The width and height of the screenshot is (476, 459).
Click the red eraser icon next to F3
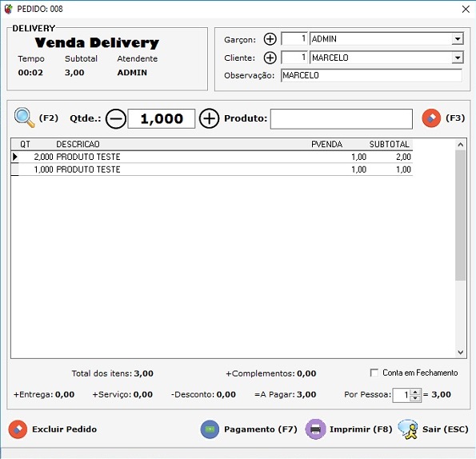[x=431, y=118]
